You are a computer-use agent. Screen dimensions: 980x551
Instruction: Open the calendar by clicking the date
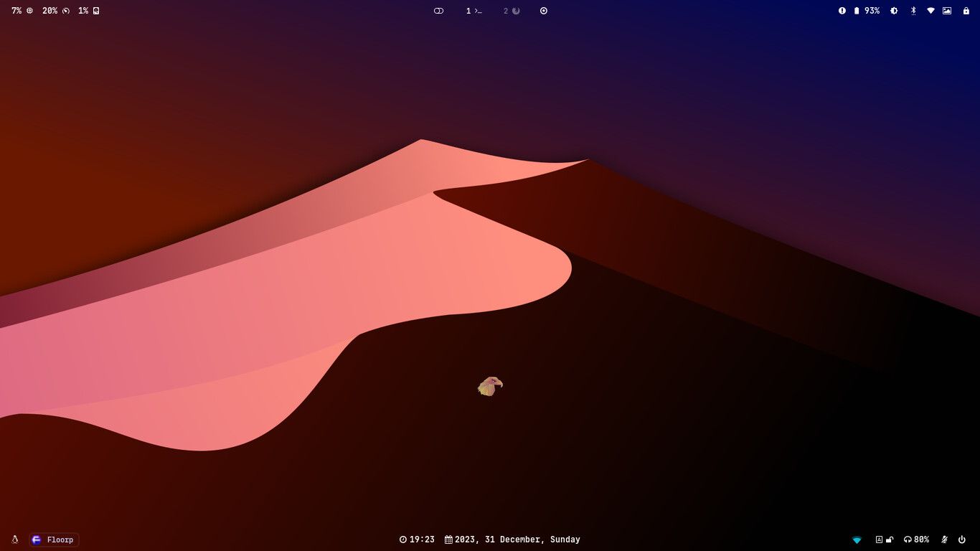[517, 539]
